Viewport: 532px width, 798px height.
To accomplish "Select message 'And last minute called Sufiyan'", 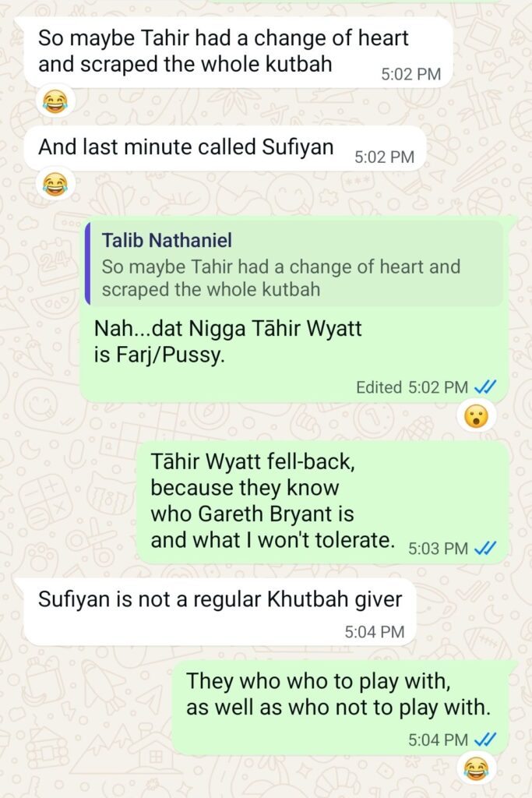I will coord(224,148).
